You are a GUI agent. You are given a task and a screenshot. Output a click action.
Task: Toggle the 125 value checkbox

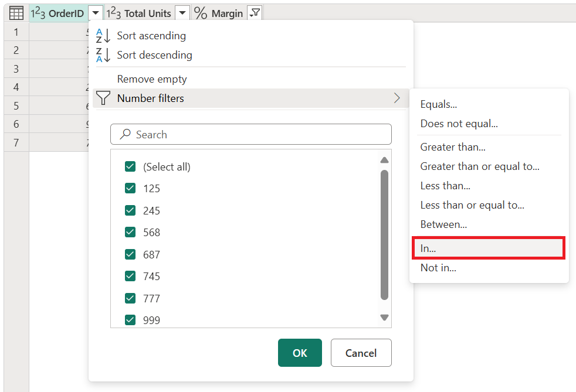point(130,189)
